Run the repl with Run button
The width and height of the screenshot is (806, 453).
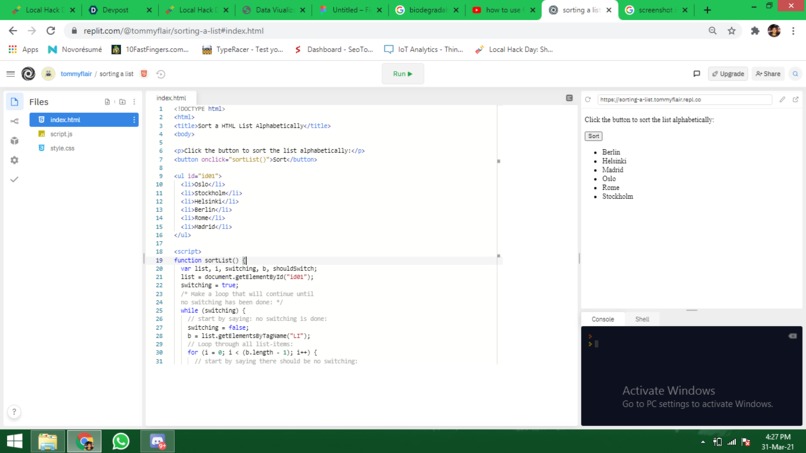pos(402,74)
